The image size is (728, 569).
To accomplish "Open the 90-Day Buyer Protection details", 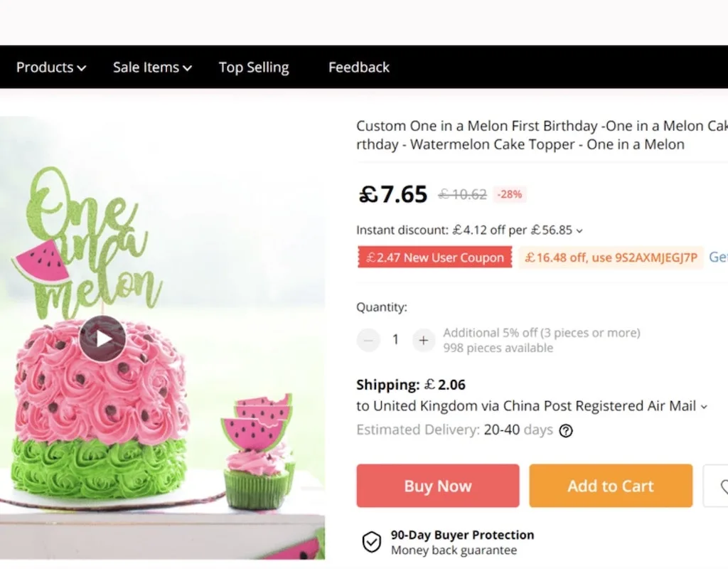I will pyautogui.click(x=462, y=536).
